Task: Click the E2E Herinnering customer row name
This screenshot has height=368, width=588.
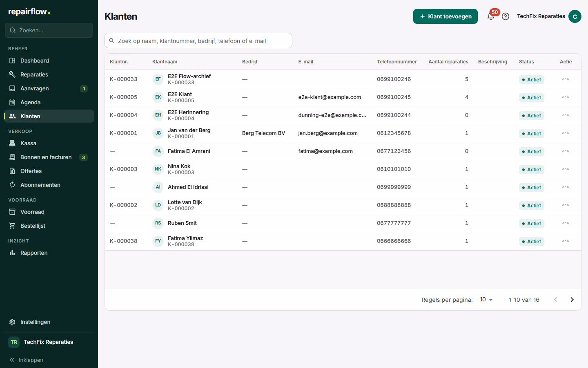Action: [188, 112]
